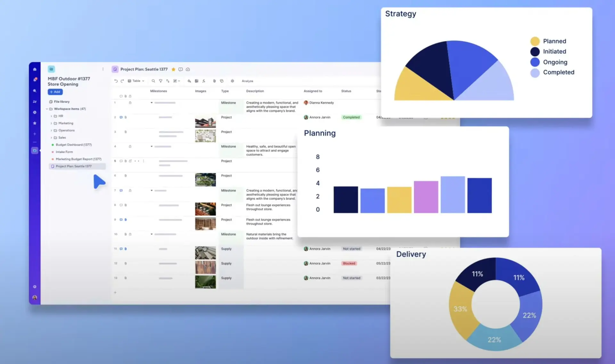615x364 pixels.
Task: Collapse the Workspace items tree
Action: pos(47,109)
